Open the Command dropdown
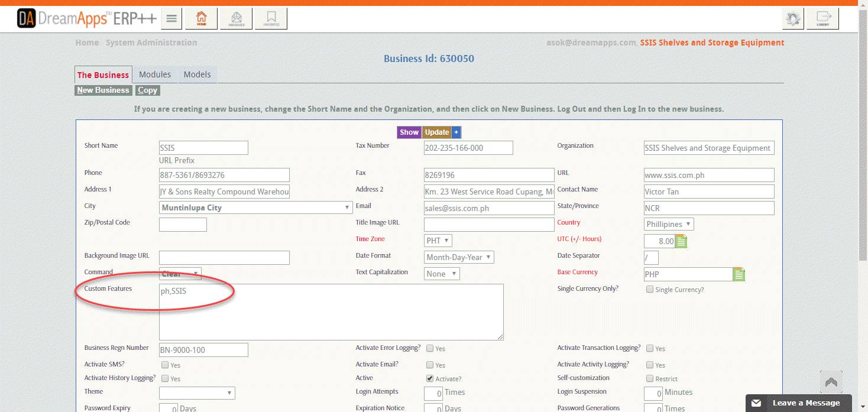868x412 pixels. click(180, 274)
